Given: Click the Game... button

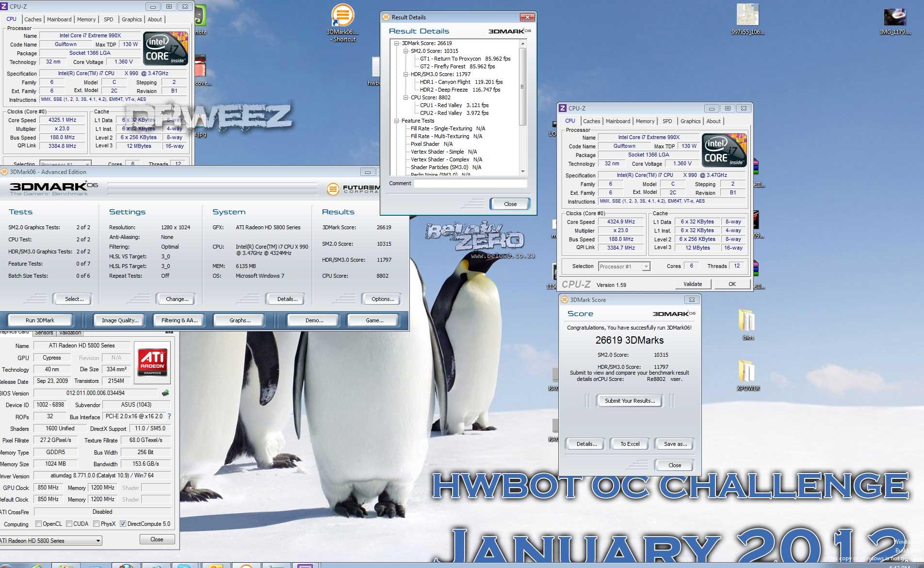Looking at the screenshot, I should coord(374,320).
